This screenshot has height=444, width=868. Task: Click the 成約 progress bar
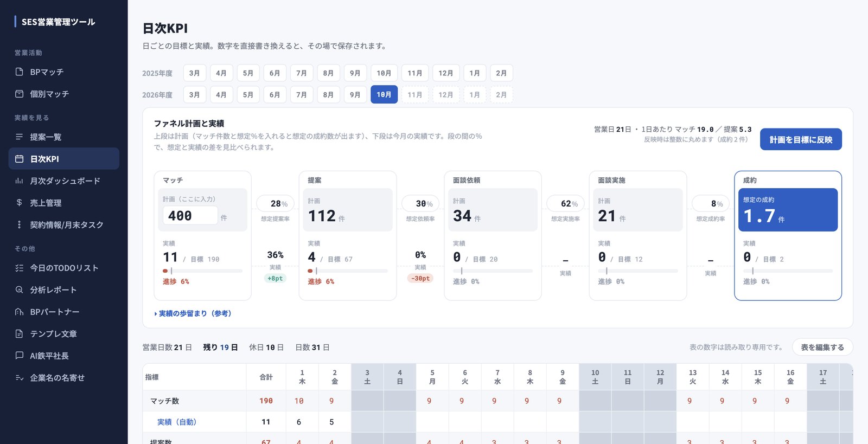tap(788, 271)
